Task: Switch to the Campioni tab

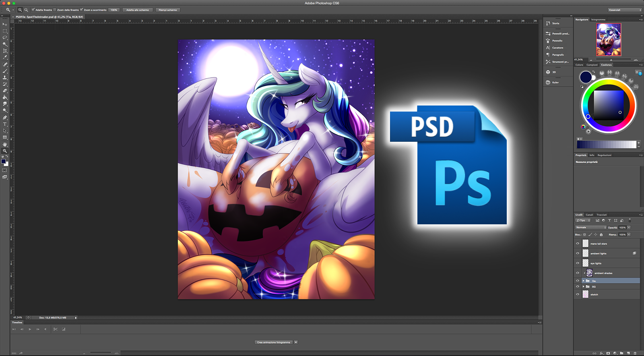Action: 592,65
